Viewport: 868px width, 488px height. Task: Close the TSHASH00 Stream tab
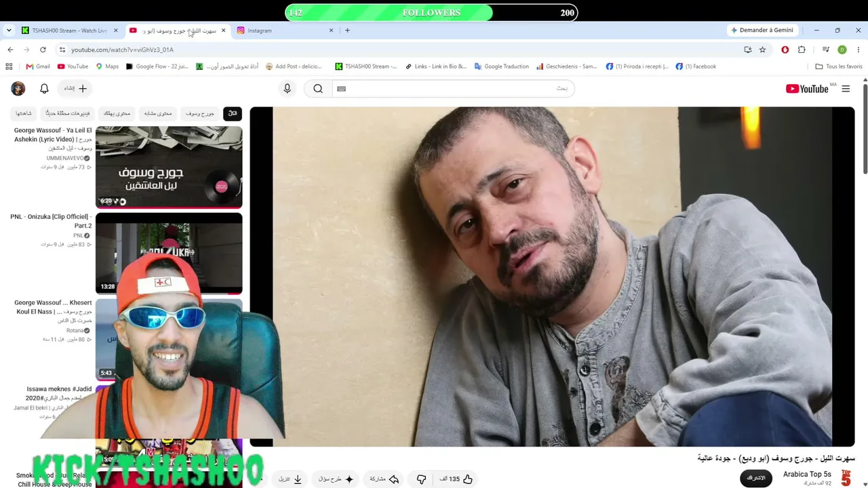115,30
